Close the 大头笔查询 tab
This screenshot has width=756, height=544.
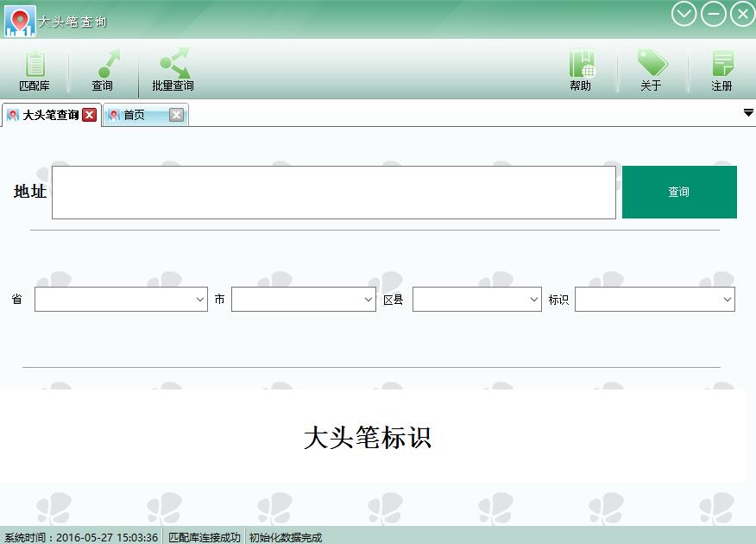[89, 115]
